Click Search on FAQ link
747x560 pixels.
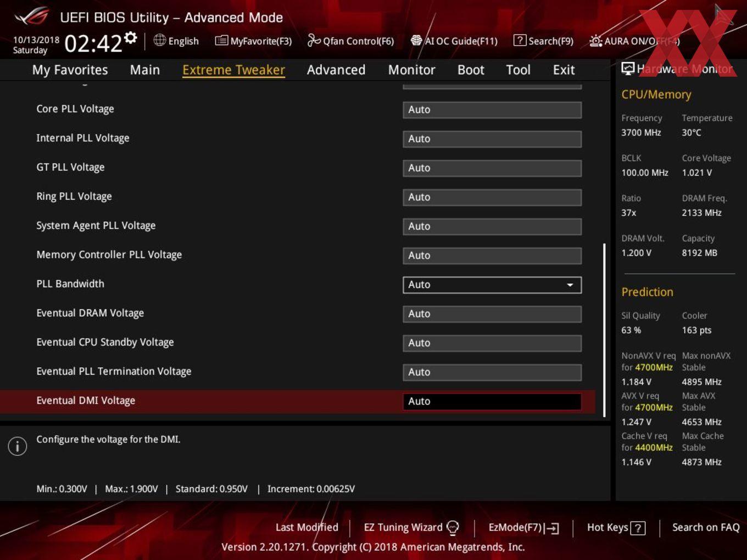pos(706,527)
